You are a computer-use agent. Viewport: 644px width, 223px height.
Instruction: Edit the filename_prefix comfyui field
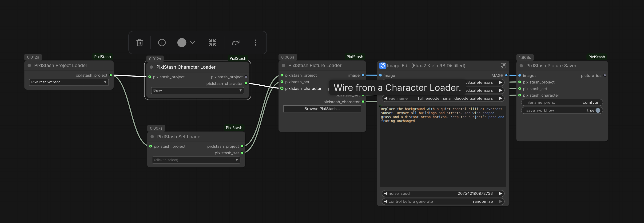tap(561, 102)
